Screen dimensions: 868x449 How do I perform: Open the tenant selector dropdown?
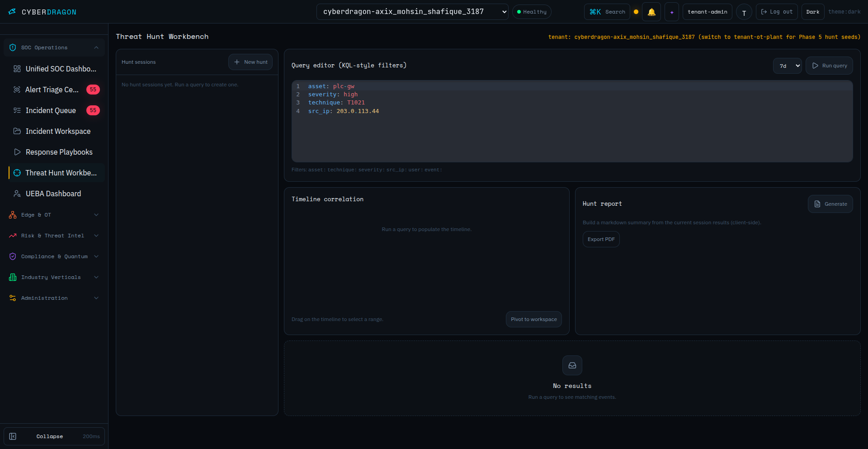click(412, 12)
